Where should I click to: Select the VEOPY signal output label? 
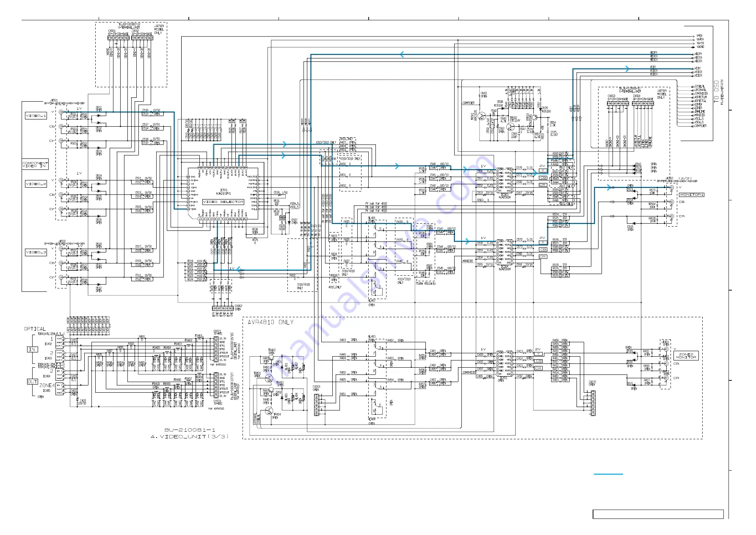pyautogui.click(x=698, y=54)
